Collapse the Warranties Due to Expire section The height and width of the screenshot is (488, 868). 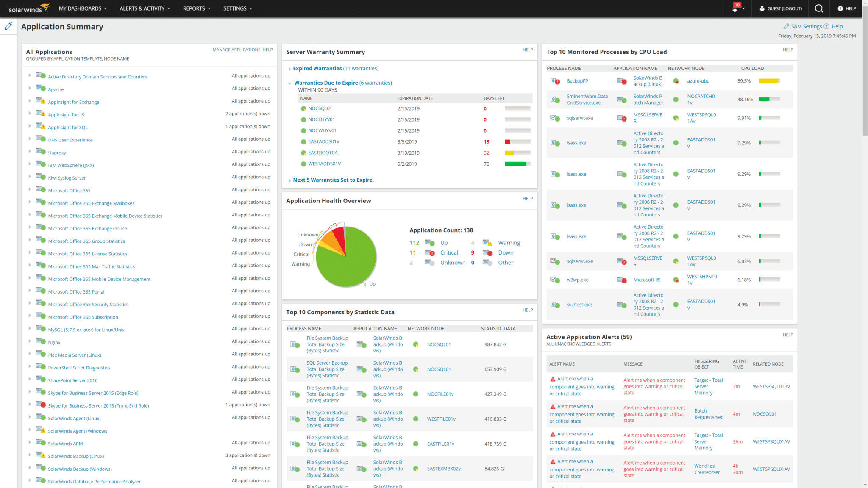click(290, 83)
